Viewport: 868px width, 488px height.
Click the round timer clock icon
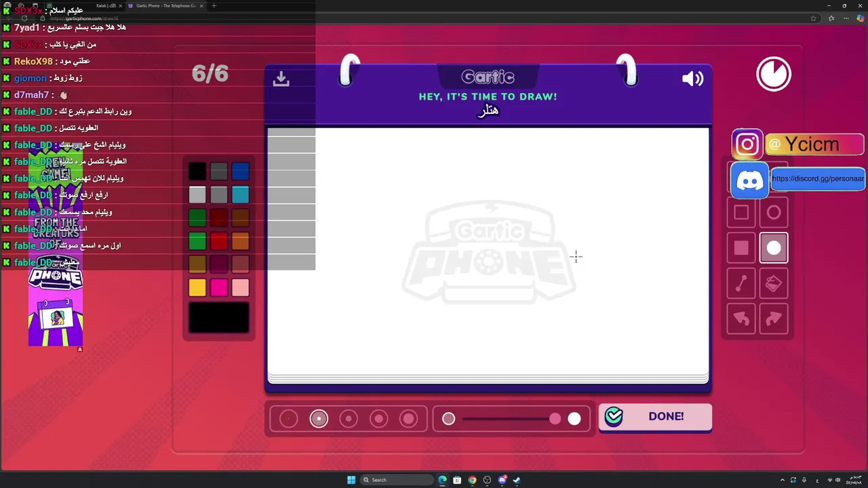(x=774, y=74)
